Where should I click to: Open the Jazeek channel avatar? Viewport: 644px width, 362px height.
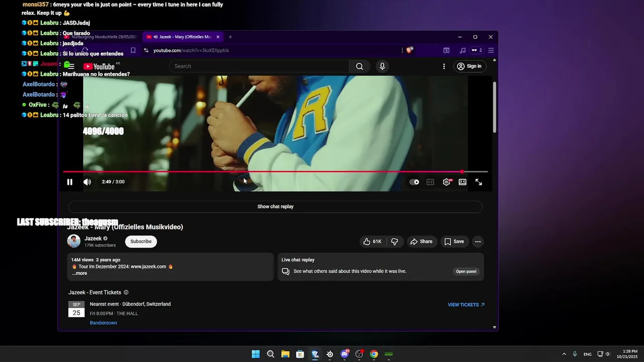coord(74,241)
